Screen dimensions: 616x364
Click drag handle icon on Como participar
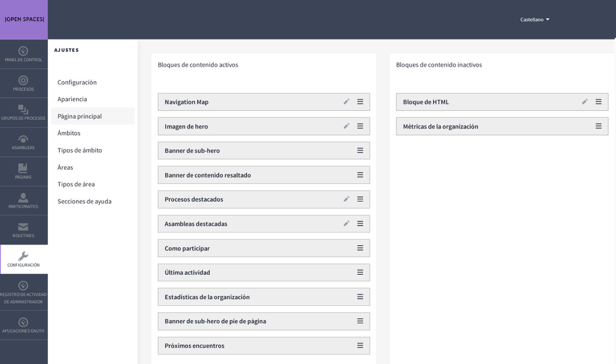360,248
